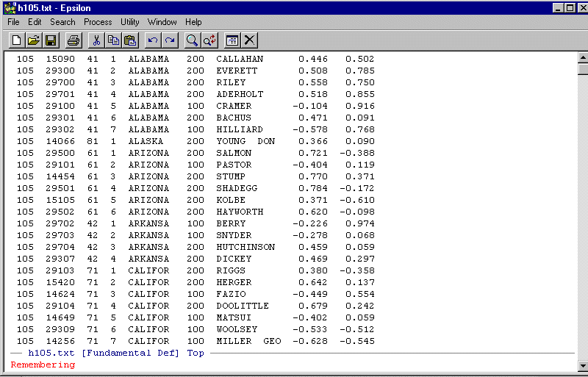Image resolution: width=588 pixels, height=377 pixels.
Task: Open the Utility menu
Action: pyautogui.click(x=129, y=22)
